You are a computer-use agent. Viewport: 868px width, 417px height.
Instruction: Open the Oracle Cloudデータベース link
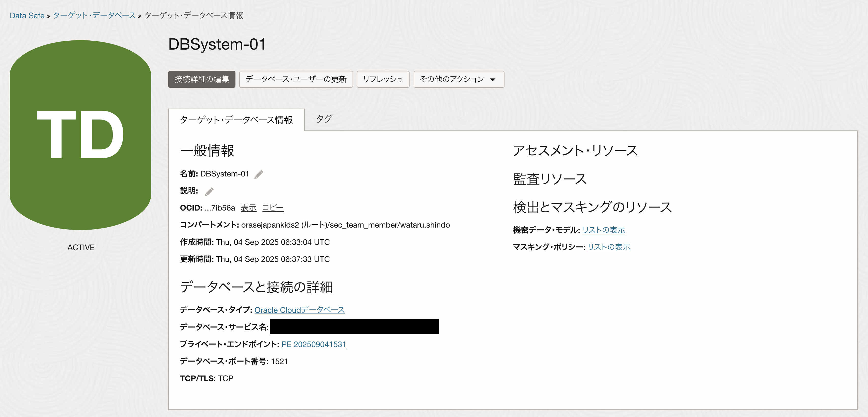(x=300, y=310)
